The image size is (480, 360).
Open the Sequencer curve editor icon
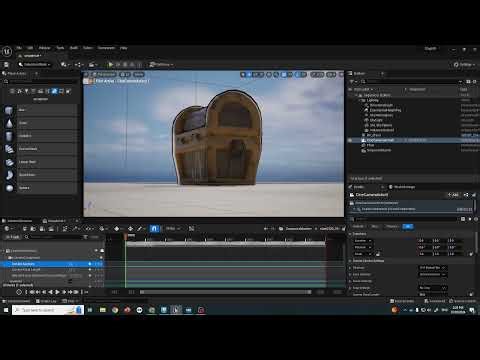click(191, 229)
